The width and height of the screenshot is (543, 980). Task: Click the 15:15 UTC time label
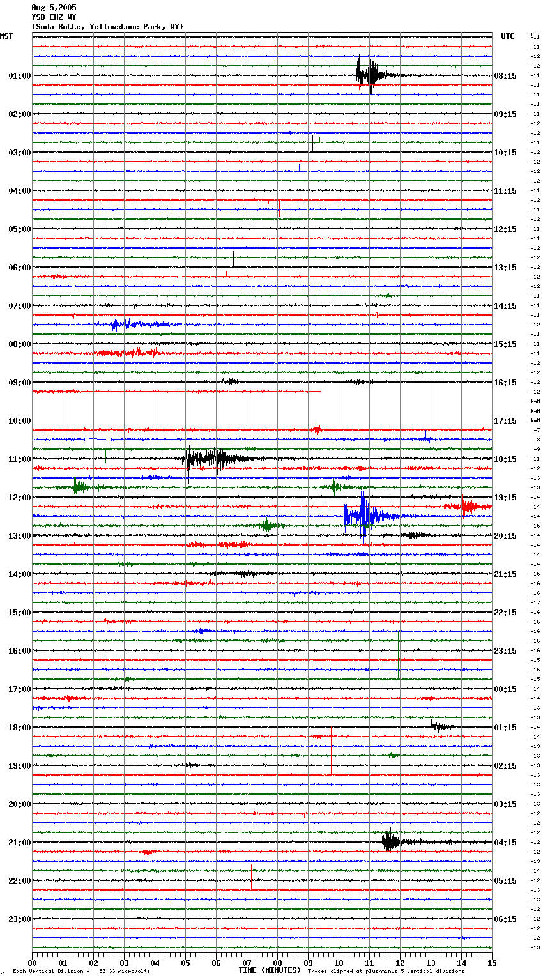[x=505, y=344]
